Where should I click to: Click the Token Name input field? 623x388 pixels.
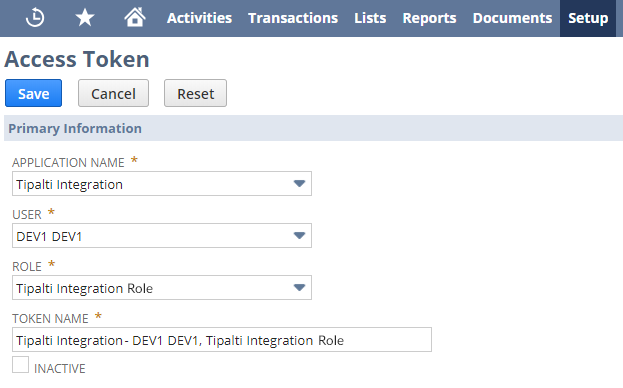[222, 340]
